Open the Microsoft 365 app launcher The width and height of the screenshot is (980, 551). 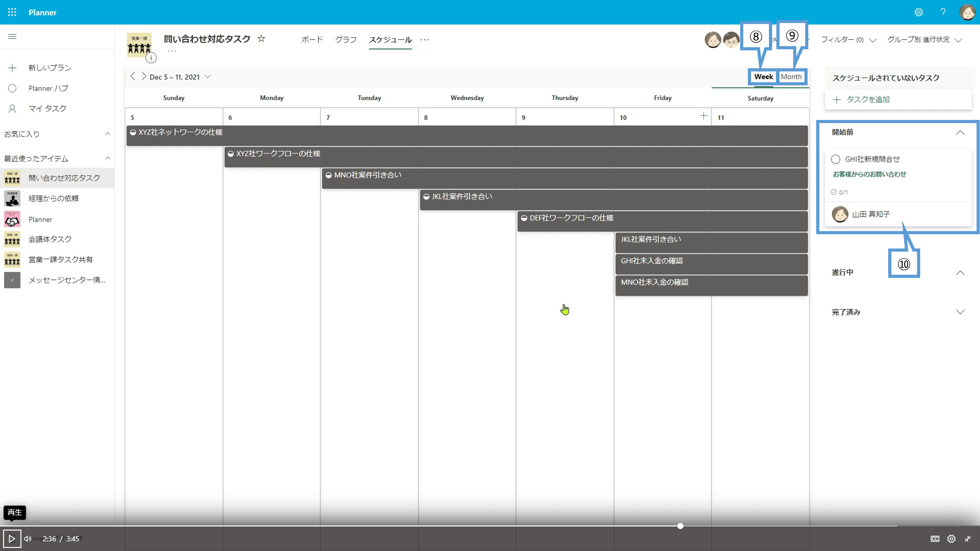pyautogui.click(x=12, y=12)
